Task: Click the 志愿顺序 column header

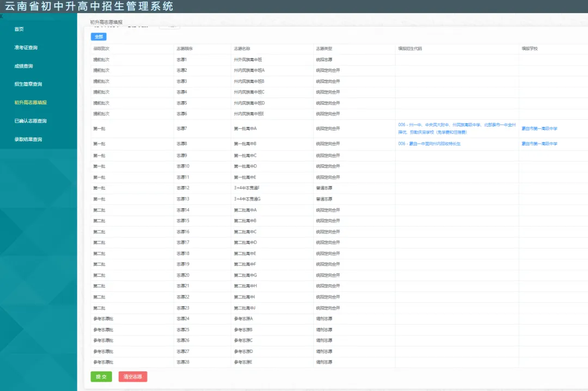Action: [x=185, y=49]
